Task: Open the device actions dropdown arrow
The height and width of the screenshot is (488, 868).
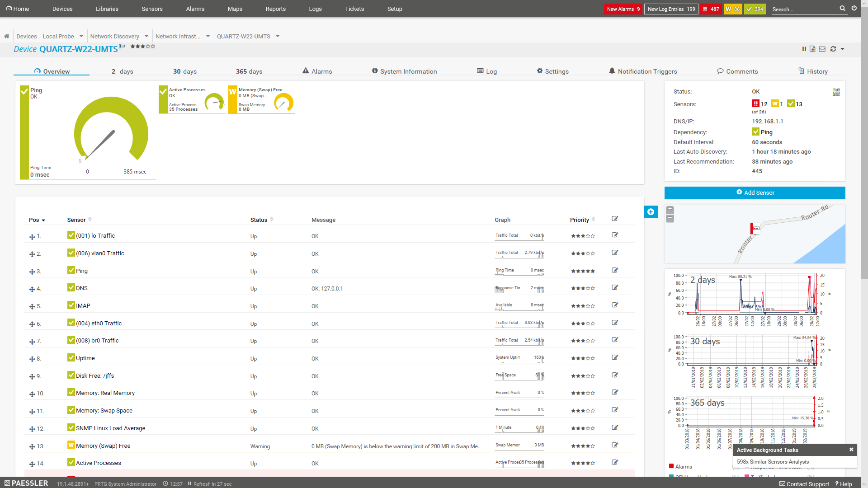Action: pyautogui.click(x=842, y=49)
